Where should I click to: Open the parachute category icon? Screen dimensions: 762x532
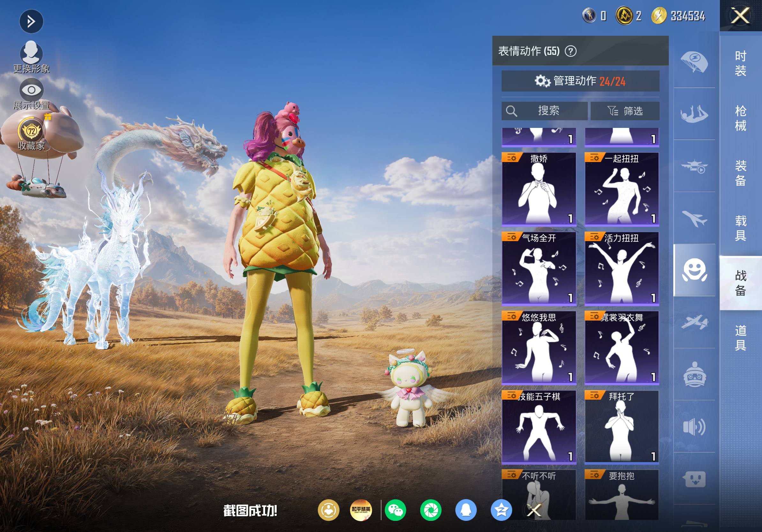point(694,62)
